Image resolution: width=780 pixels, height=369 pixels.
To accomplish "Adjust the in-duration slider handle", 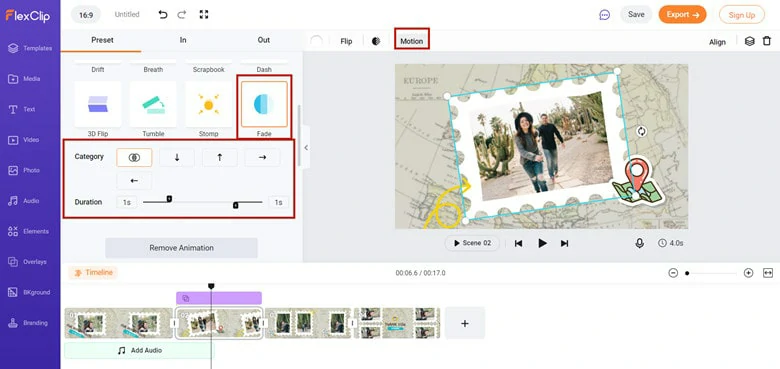I will [x=169, y=199].
